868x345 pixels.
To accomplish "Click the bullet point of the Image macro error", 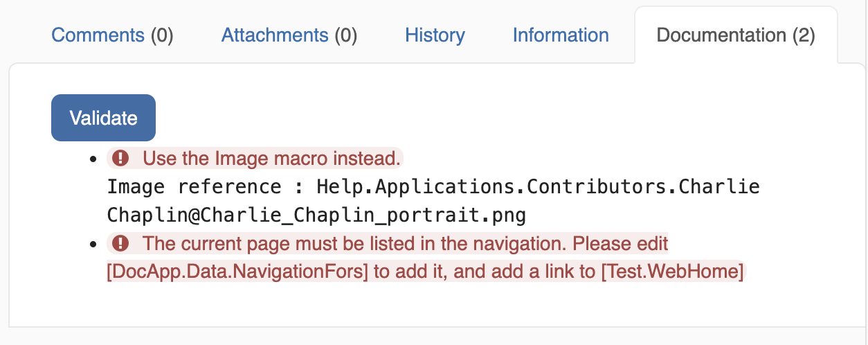I will 93,159.
